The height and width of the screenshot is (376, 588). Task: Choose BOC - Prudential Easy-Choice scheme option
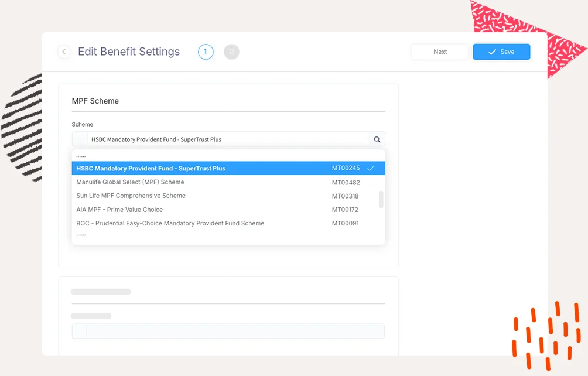click(x=170, y=223)
